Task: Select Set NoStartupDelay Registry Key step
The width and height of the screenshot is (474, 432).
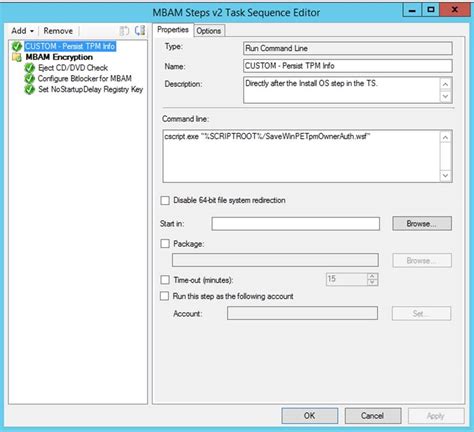Action: [90, 89]
